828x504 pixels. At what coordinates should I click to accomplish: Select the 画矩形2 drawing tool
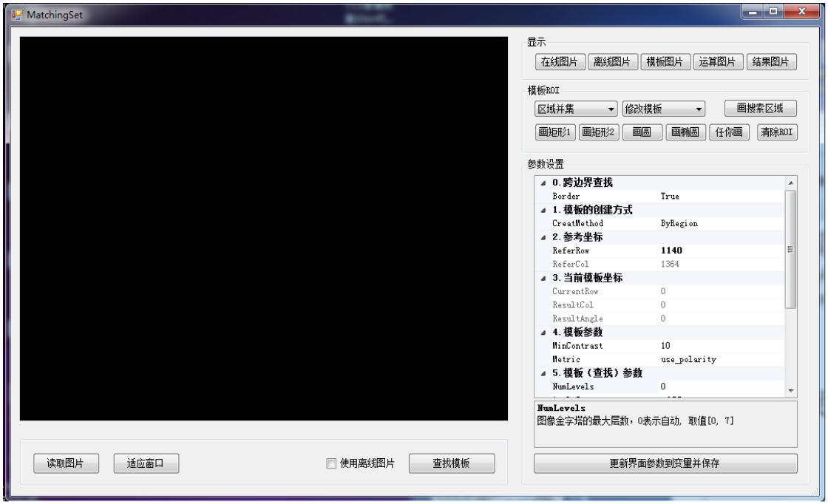coord(598,132)
